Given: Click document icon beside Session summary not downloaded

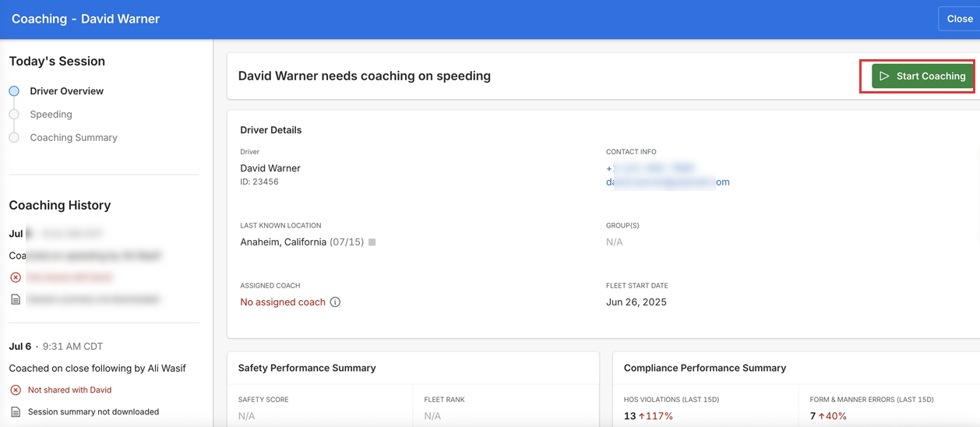Looking at the screenshot, I should pyautogui.click(x=16, y=411).
